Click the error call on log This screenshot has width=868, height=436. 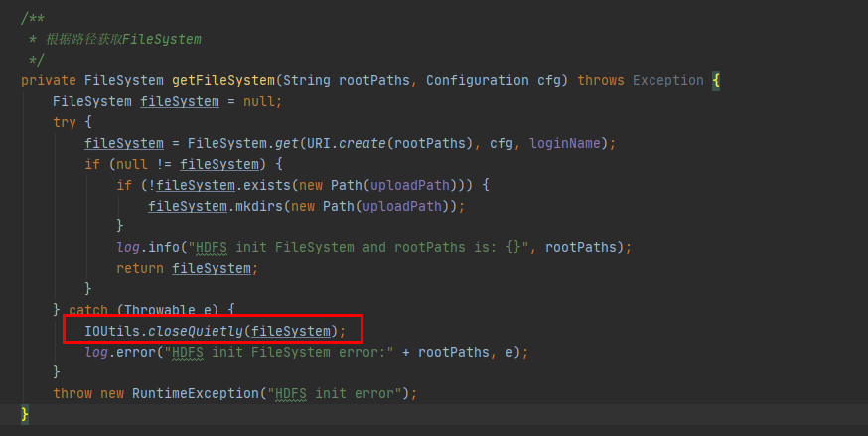pos(136,352)
